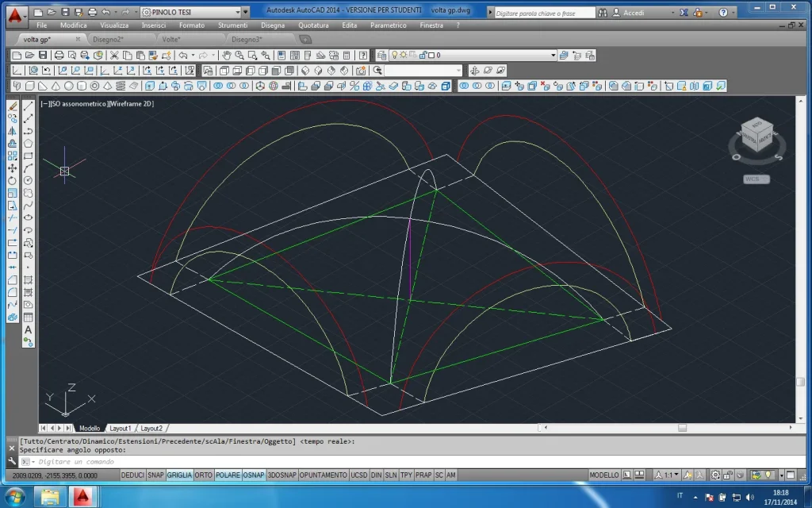Screen dimensions: 812x508
Task: Toggle GRIGLIA grid display
Action: [x=179, y=475]
